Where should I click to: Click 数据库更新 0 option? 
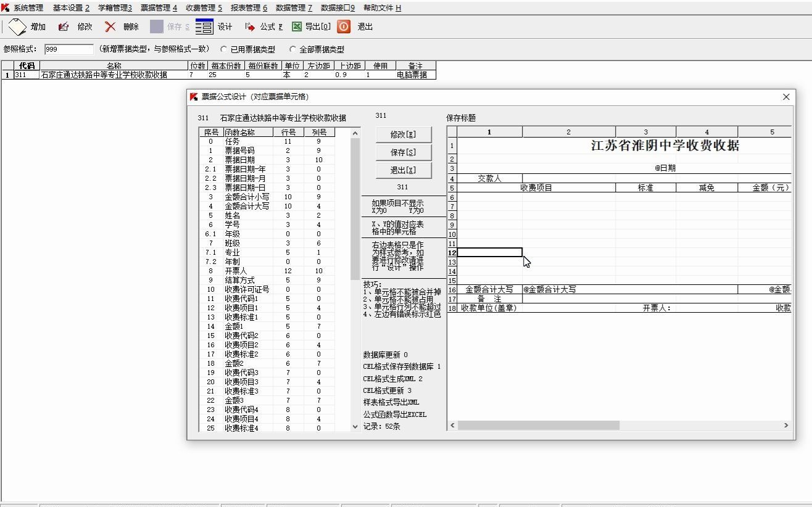click(x=386, y=355)
